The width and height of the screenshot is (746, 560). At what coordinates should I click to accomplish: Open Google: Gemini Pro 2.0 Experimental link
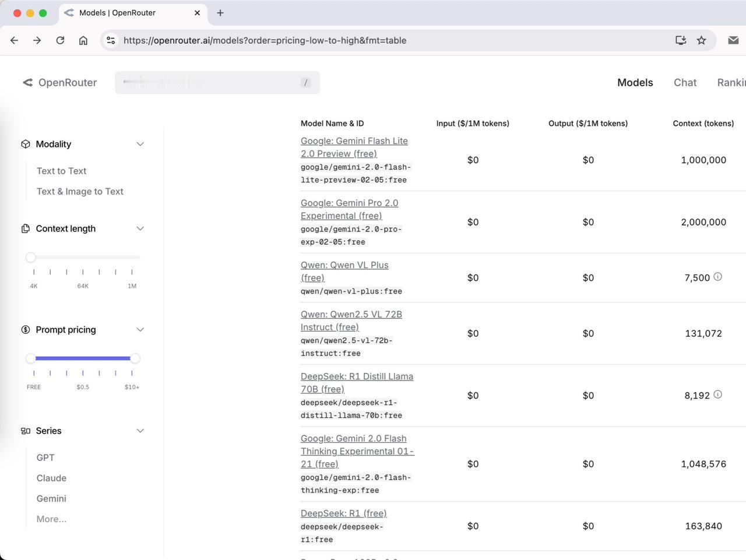tap(350, 209)
